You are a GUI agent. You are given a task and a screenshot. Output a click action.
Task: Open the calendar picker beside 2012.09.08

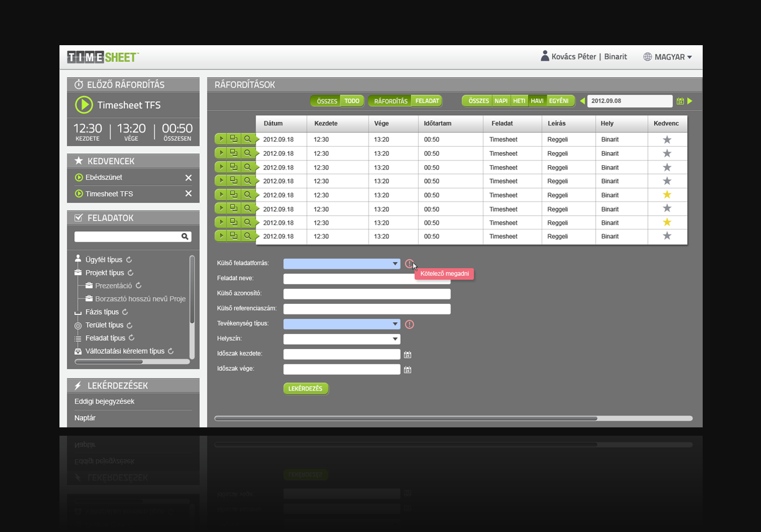680,102
